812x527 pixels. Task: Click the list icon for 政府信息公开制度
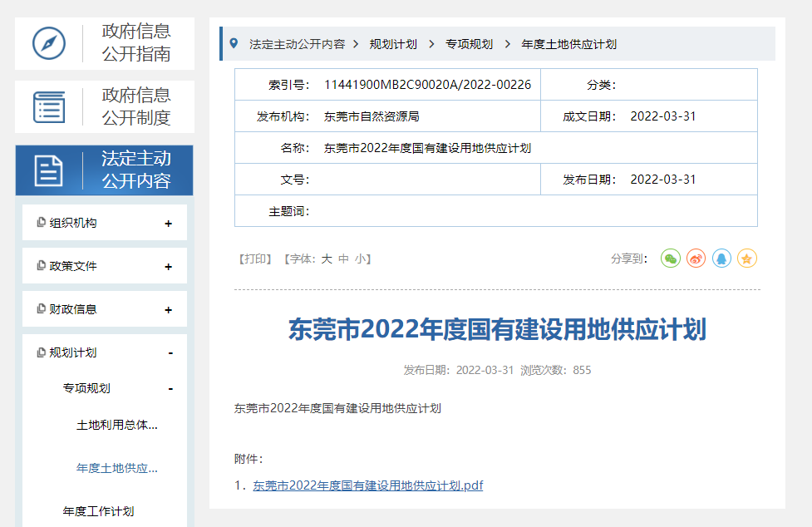[x=48, y=106]
